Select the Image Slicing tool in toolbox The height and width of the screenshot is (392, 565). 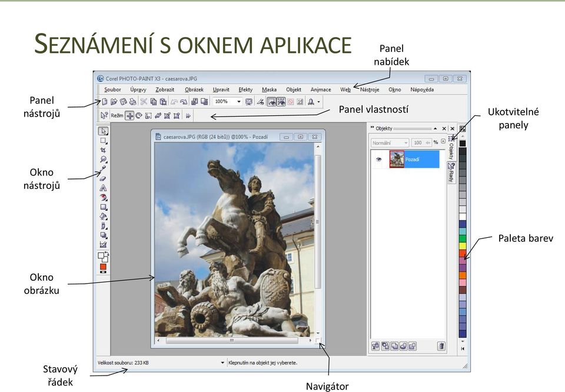point(104,245)
